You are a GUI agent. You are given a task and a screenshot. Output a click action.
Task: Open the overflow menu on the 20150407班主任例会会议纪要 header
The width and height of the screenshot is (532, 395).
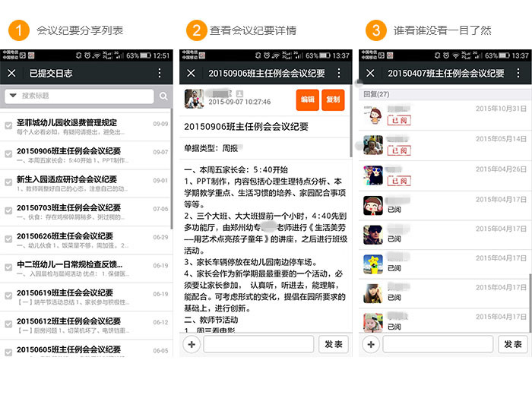click(x=517, y=73)
